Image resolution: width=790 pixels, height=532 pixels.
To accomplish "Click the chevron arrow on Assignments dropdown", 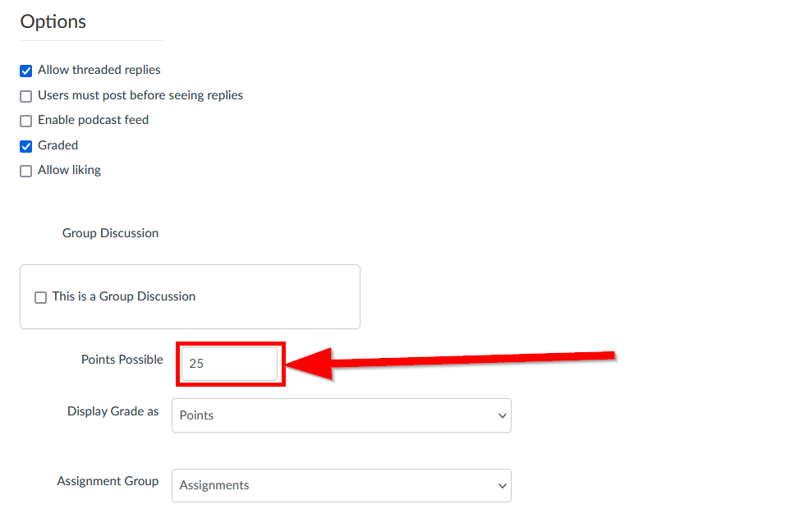I will [502, 486].
